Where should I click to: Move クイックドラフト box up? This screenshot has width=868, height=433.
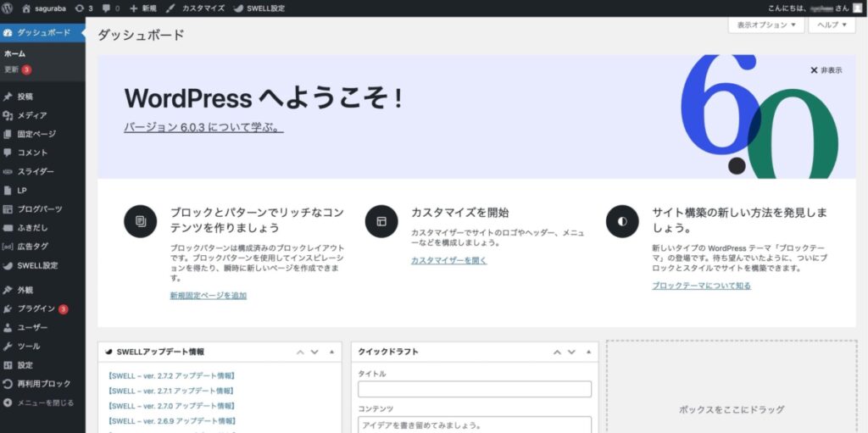click(558, 353)
